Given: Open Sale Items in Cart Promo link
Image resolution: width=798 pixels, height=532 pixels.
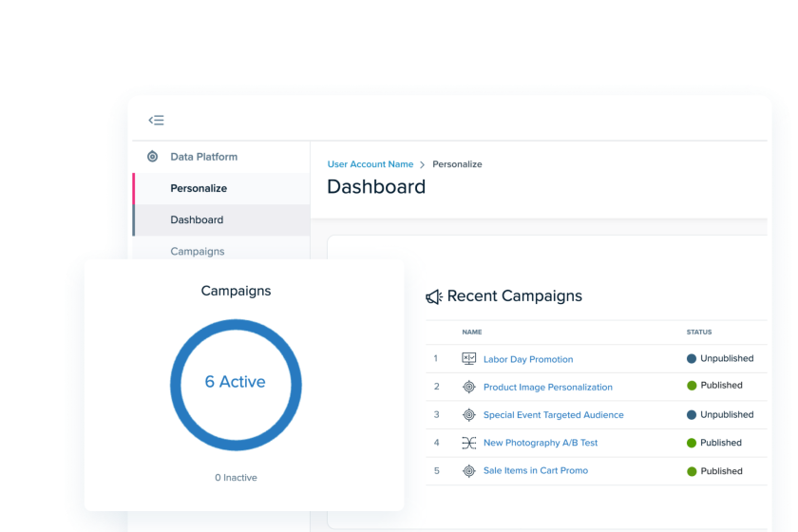Looking at the screenshot, I should pos(536,470).
